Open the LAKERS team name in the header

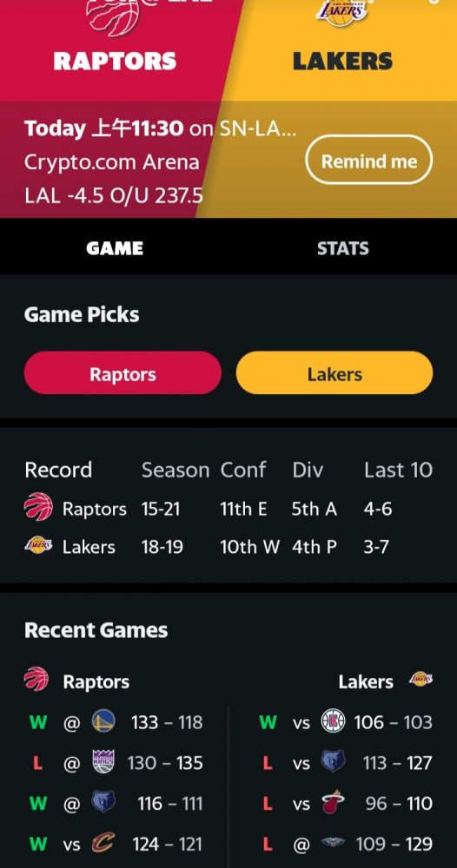pyautogui.click(x=342, y=61)
